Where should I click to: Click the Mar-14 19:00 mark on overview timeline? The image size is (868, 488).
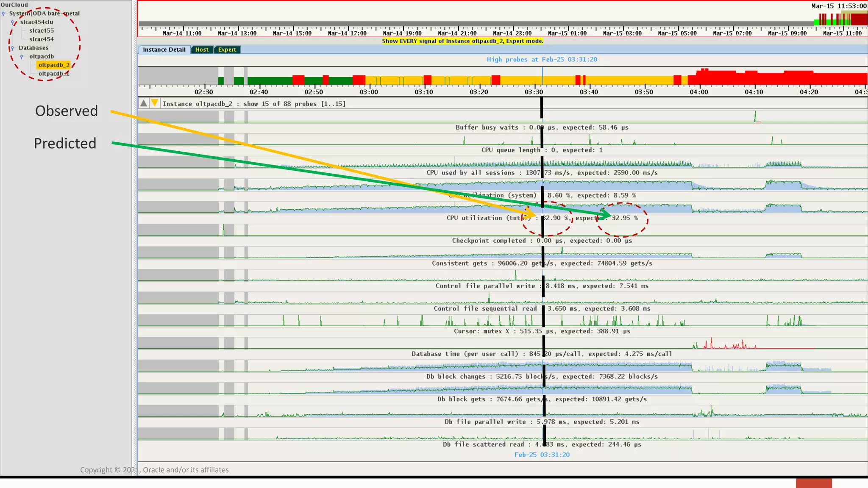402,33
